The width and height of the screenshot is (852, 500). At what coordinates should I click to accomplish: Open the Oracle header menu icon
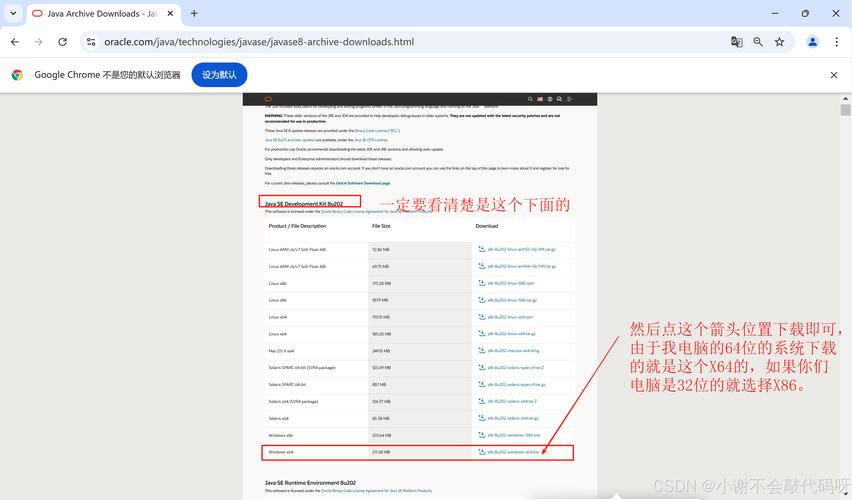tap(569, 99)
